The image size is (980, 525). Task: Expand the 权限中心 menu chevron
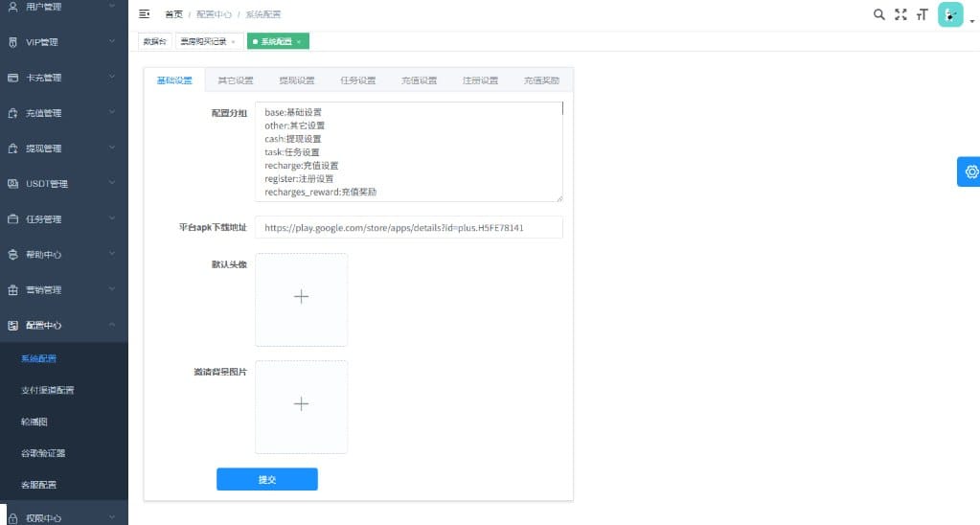pos(112,517)
